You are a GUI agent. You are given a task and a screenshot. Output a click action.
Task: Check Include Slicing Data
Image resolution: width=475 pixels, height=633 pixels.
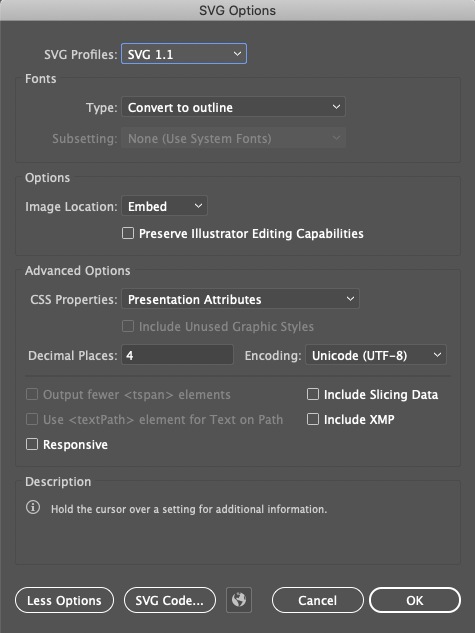(313, 394)
